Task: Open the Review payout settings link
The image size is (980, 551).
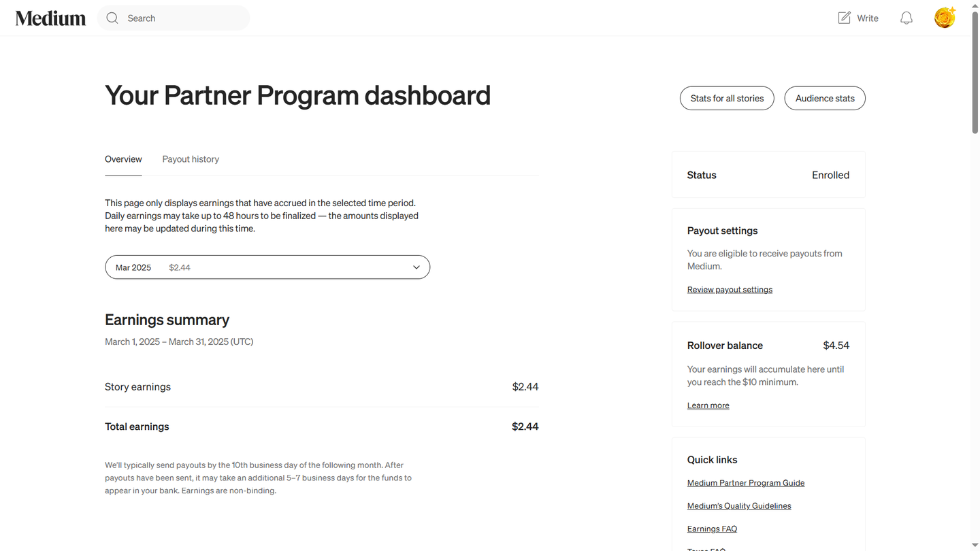Action: (730, 290)
